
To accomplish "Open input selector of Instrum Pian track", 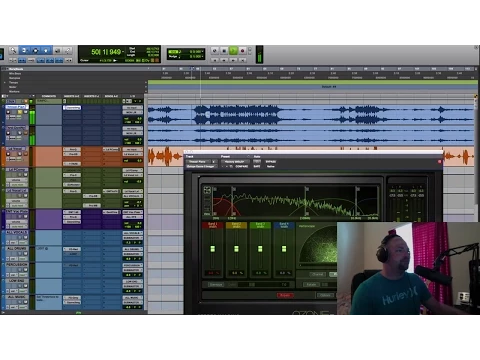I will coord(133,108).
